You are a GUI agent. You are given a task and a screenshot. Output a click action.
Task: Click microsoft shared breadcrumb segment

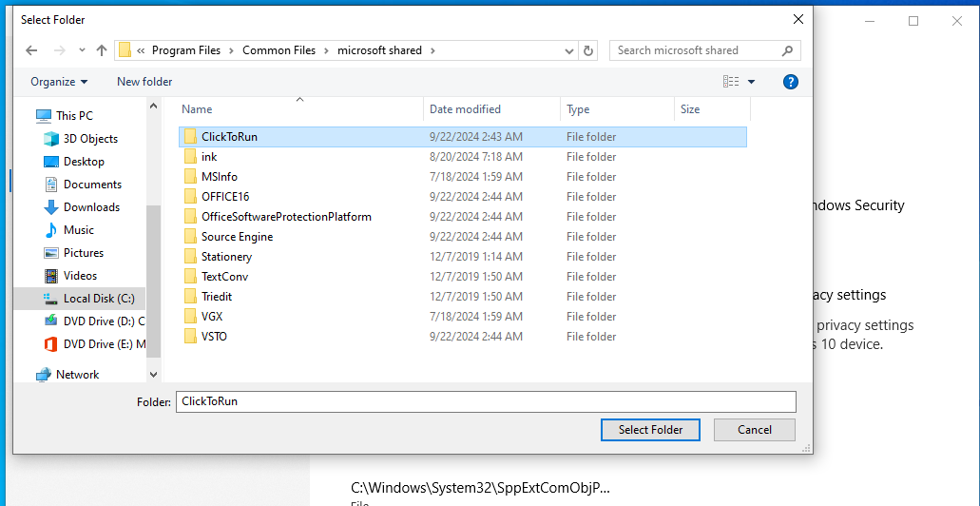(379, 50)
